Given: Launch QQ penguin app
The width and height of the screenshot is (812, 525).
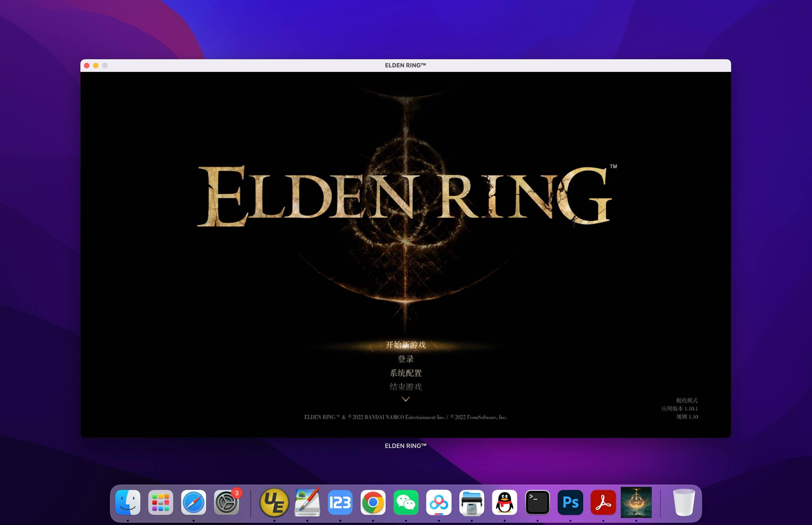Looking at the screenshot, I should (504, 502).
